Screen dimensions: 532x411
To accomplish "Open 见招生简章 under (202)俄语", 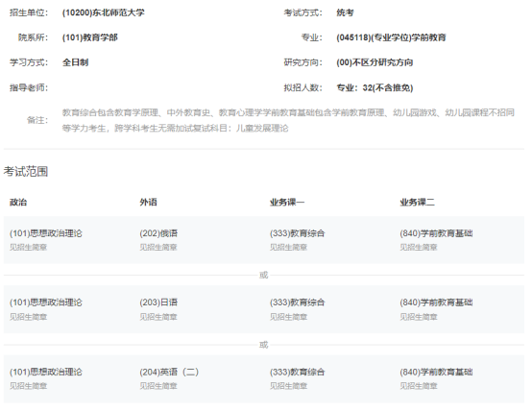I will click(x=158, y=248).
